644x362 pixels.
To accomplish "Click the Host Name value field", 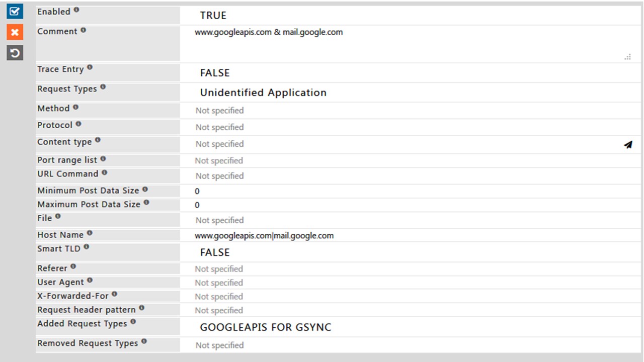I will [264, 235].
